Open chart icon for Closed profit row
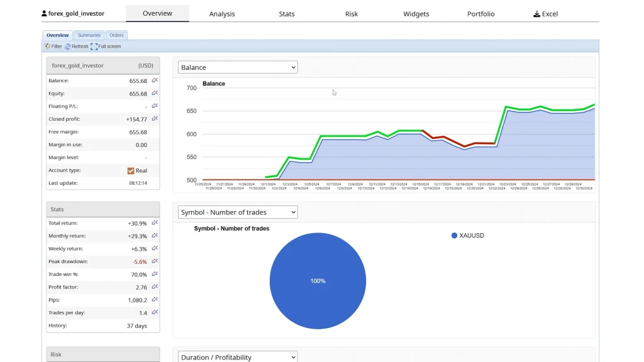 coord(154,119)
